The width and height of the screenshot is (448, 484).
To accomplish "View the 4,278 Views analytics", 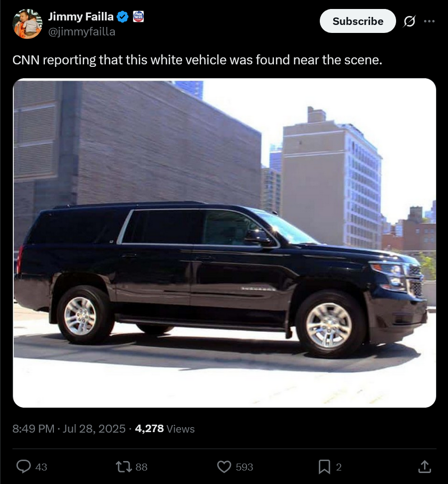I will tap(165, 429).
